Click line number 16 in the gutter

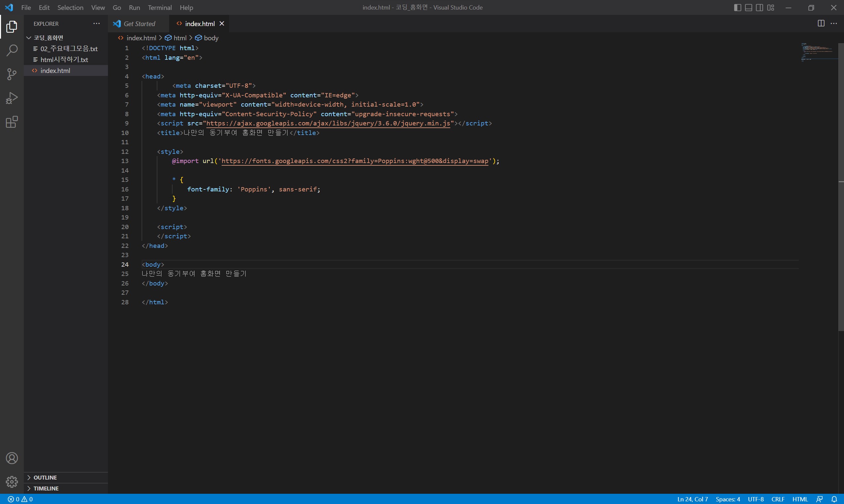125,189
